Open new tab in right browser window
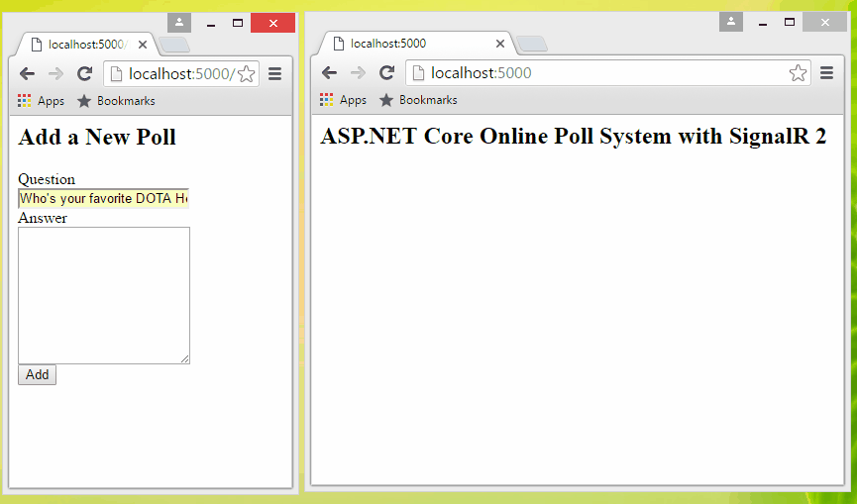857x504 pixels. (532, 44)
